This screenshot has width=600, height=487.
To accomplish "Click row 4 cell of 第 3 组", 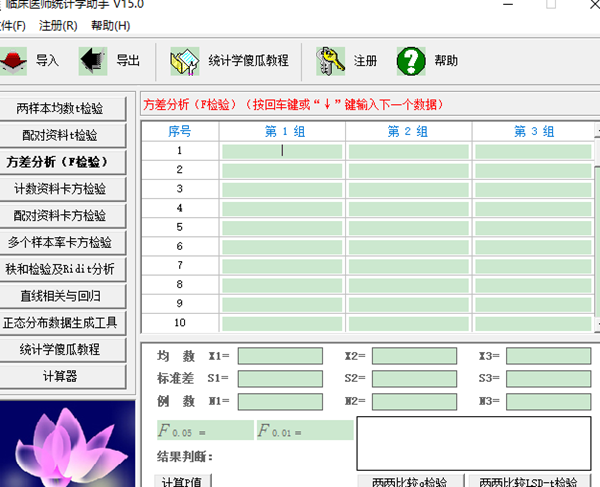I will tap(533, 209).
